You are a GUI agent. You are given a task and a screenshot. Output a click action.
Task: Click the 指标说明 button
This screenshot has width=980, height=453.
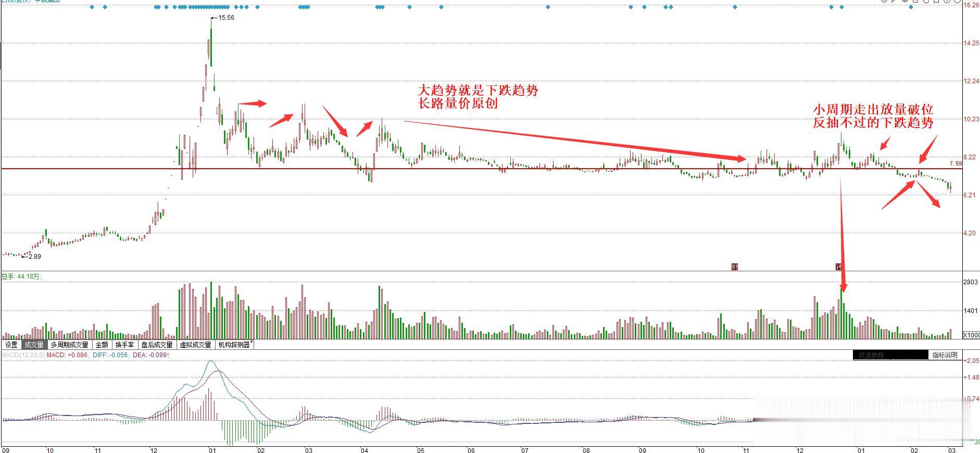(945, 355)
